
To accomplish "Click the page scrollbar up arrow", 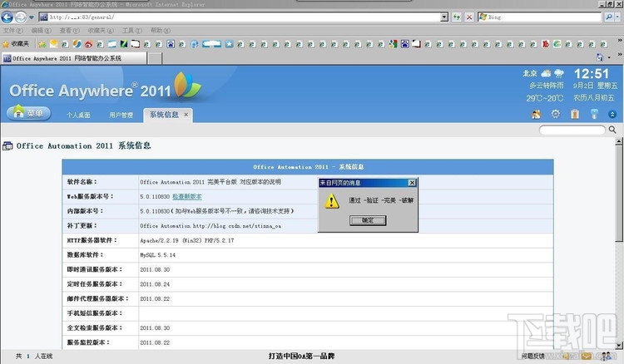I will click(x=619, y=141).
